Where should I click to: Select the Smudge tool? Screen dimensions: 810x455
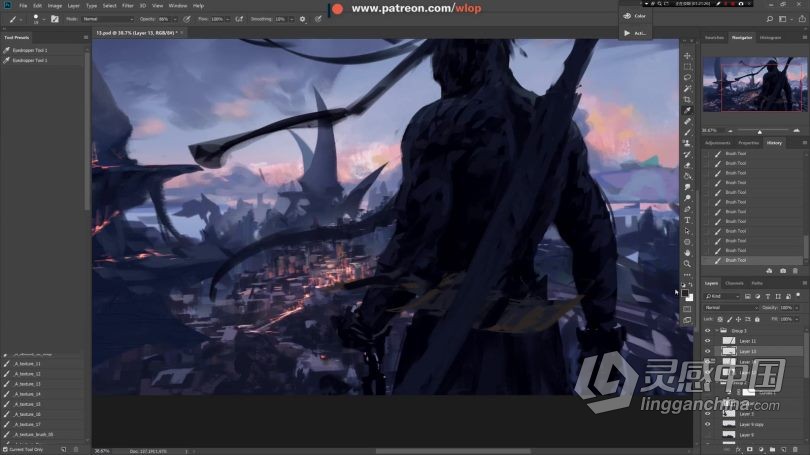pos(687,187)
